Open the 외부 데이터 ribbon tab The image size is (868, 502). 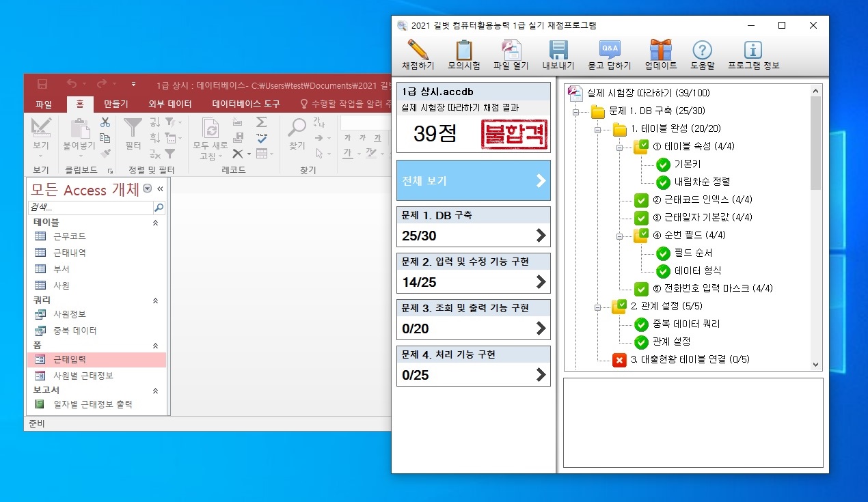point(169,104)
